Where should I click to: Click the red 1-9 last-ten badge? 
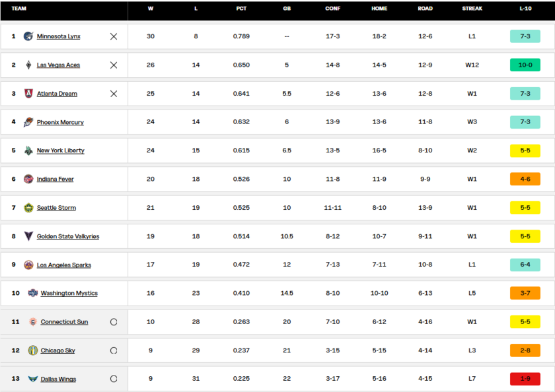tap(525, 379)
